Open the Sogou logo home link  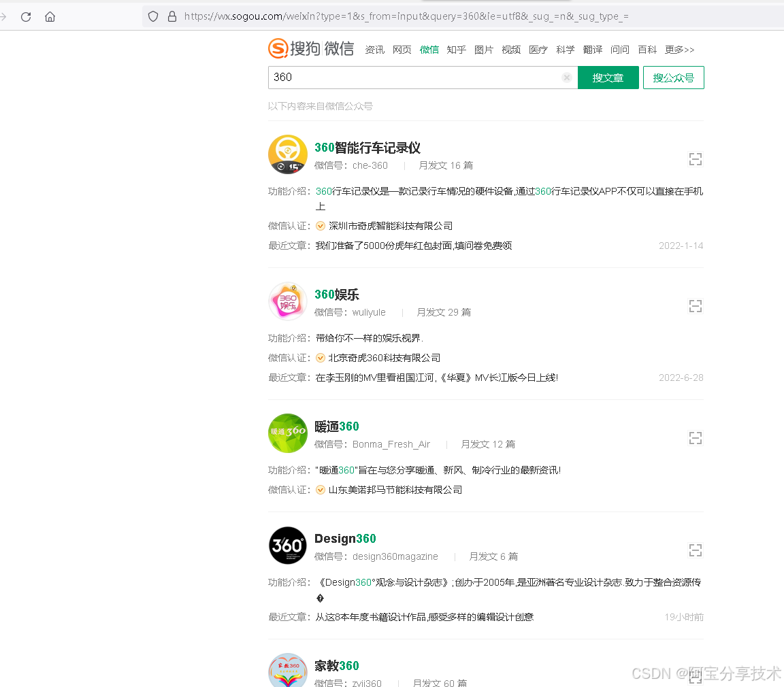click(311, 48)
